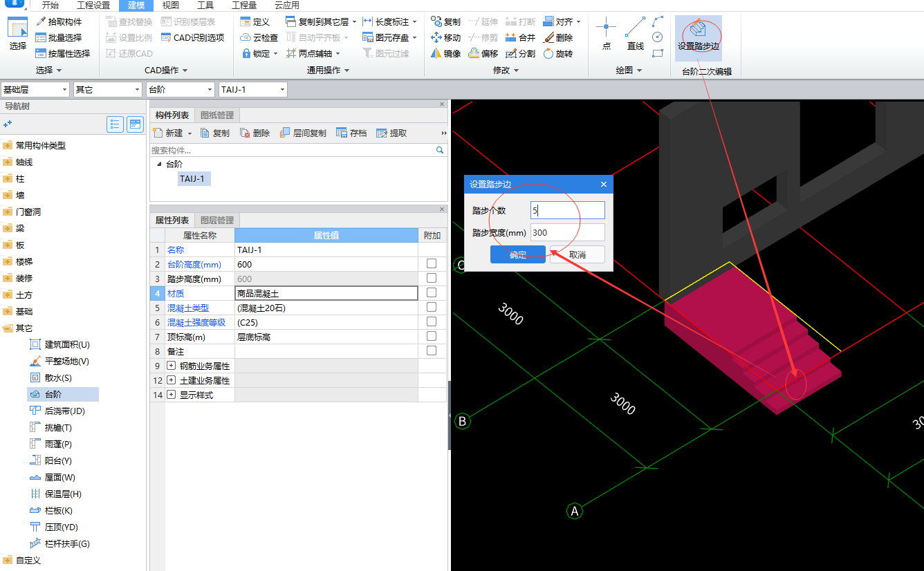Toggle 附加 checkbox for 混凝土类型 row

click(x=432, y=308)
